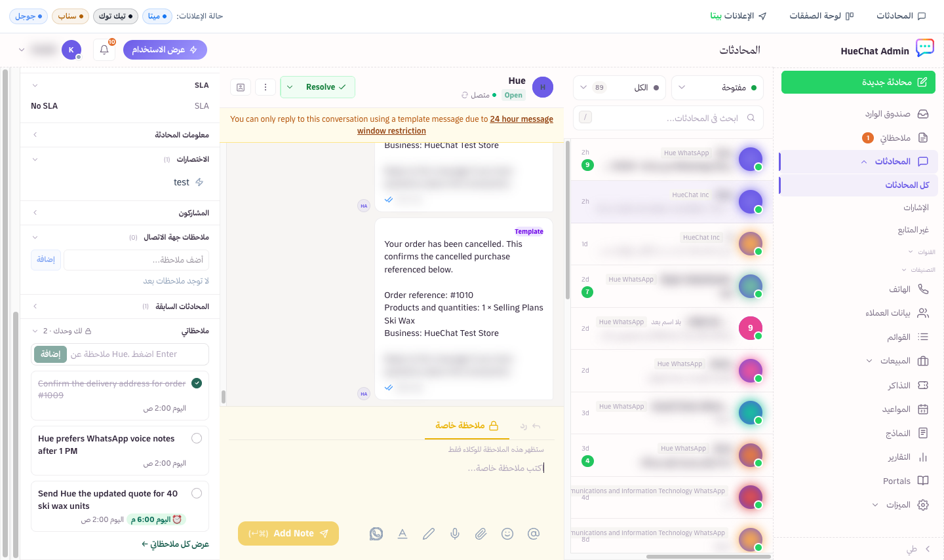Toggle the جوجل ads status chip
Image resolution: width=944 pixels, height=560 pixels.
tap(29, 16)
